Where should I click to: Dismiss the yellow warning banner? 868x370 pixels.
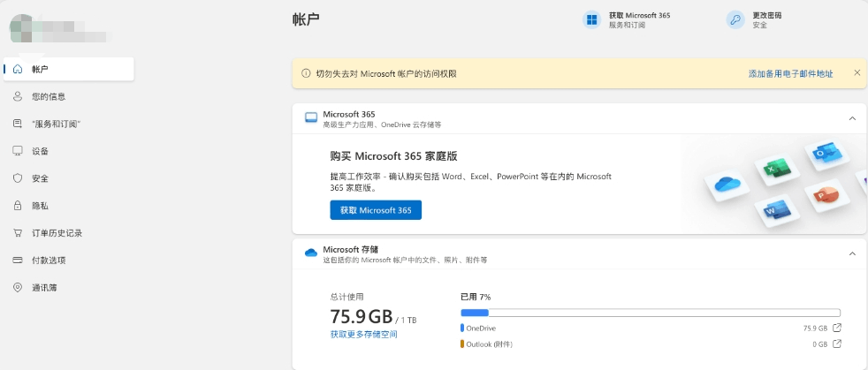(x=857, y=72)
